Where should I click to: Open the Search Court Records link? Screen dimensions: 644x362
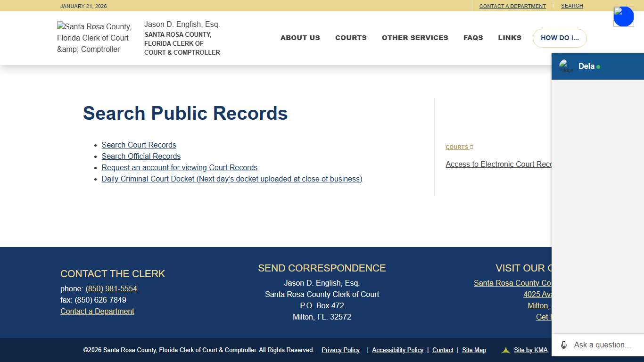tap(139, 145)
